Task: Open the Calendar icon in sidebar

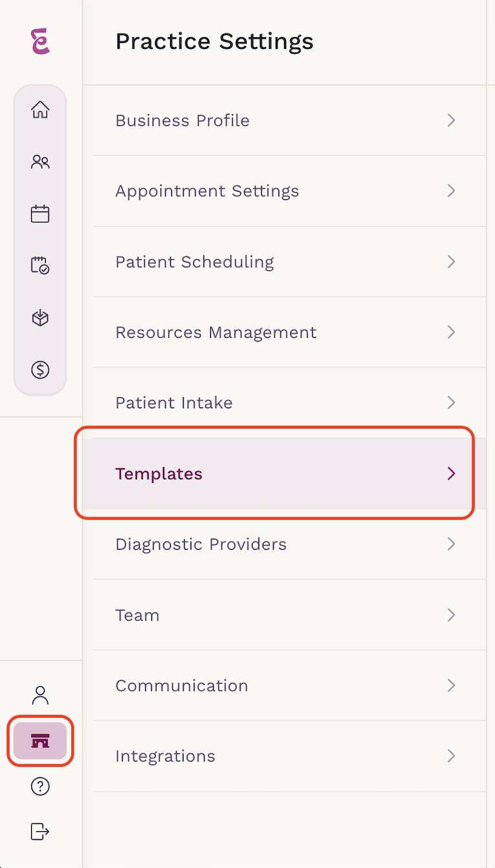Action: coord(40,213)
